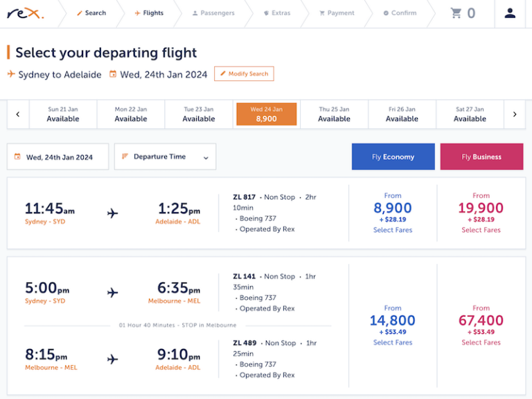Click the Rex logo
Viewport: 532px width, 399px height.
point(26,13)
